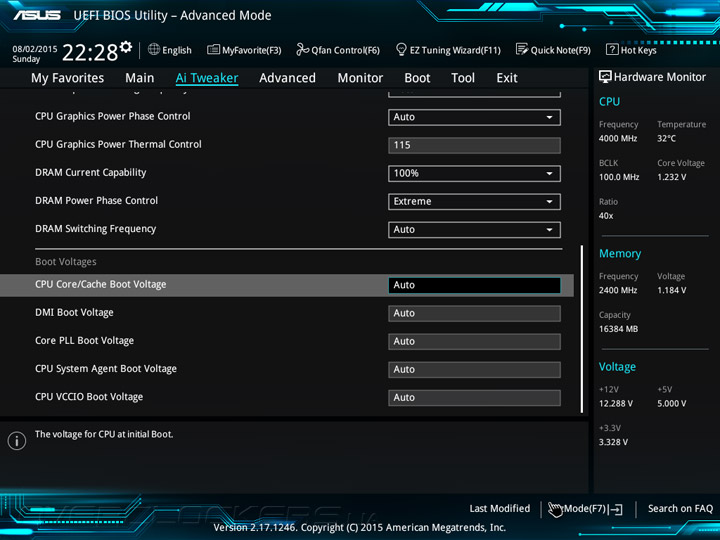Click the BCLK 100.0 MHz value
Viewport: 720px width, 540px height.
(x=619, y=177)
